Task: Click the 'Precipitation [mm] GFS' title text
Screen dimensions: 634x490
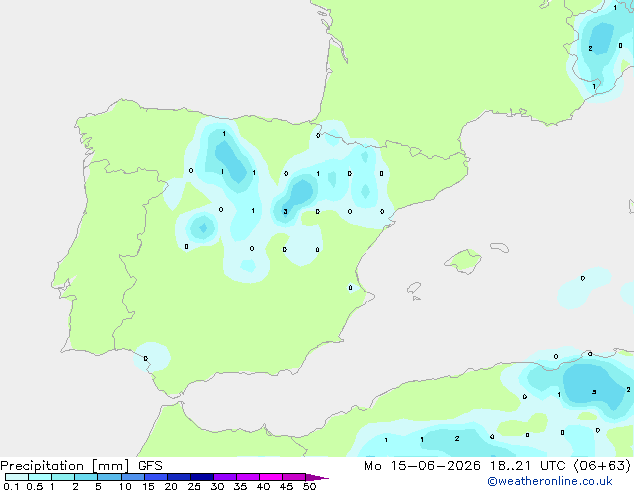Action: click(81, 466)
